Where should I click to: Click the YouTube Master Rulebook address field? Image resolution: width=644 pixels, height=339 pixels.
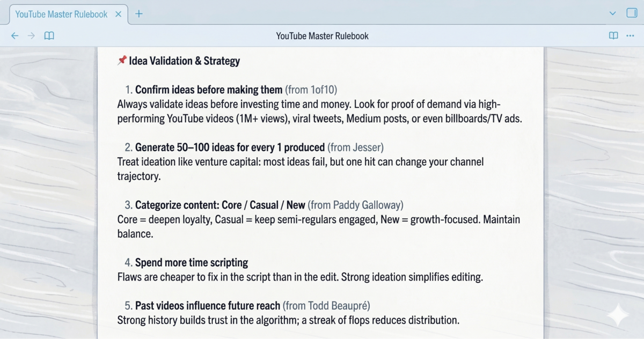(322, 36)
